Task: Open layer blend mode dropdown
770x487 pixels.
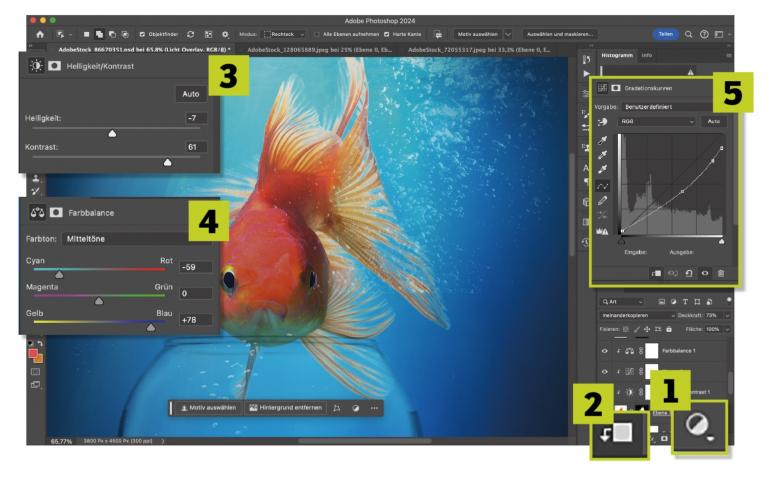Action: (x=638, y=315)
